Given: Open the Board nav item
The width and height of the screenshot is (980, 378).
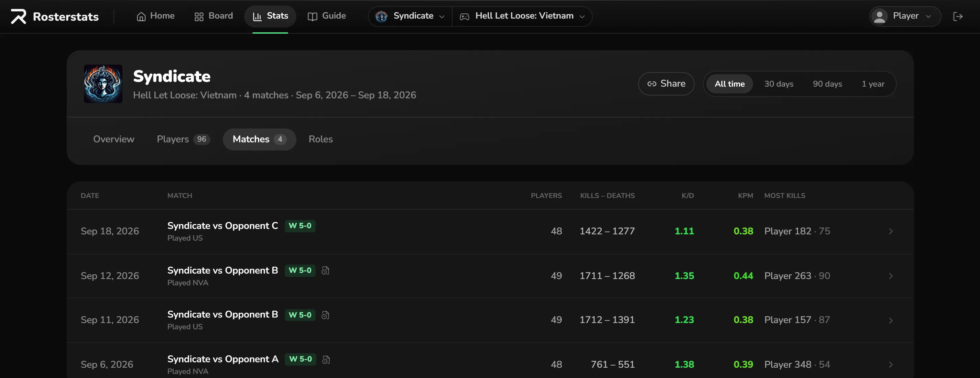Looking at the screenshot, I should [214, 16].
